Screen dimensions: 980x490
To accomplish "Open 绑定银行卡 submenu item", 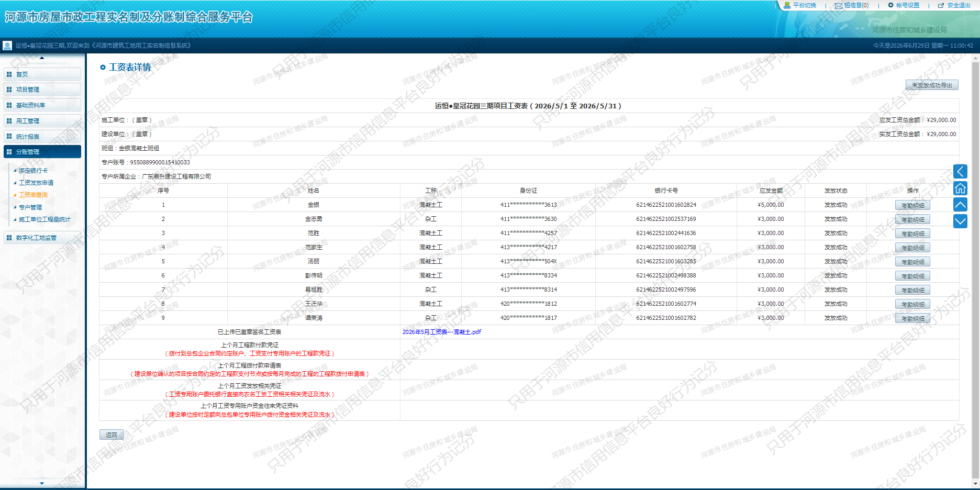I will coord(33,171).
